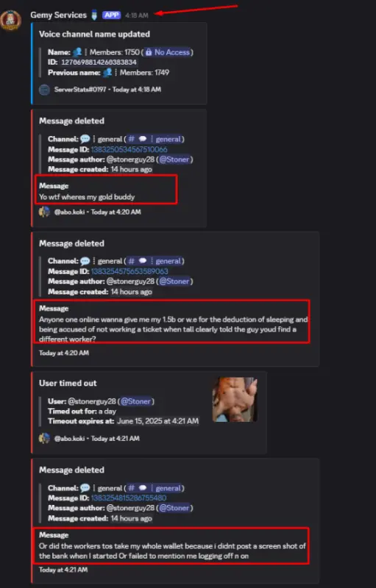Open the No Access voice channel mention

(167, 52)
